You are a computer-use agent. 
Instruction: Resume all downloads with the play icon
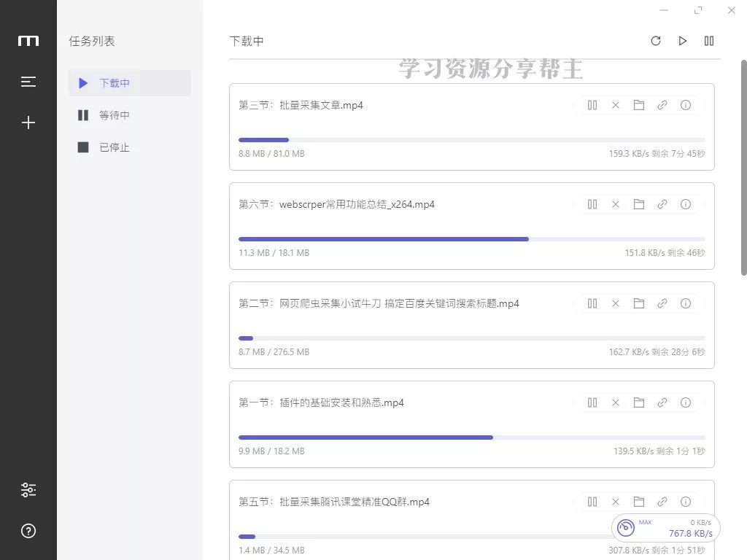(x=682, y=41)
